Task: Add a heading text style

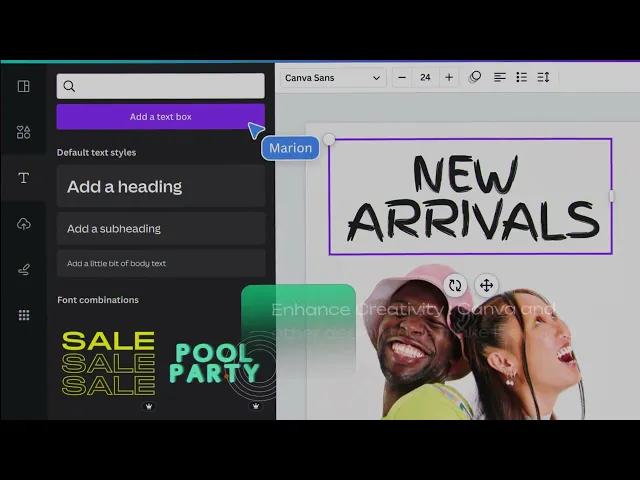Action: coord(161,187)
